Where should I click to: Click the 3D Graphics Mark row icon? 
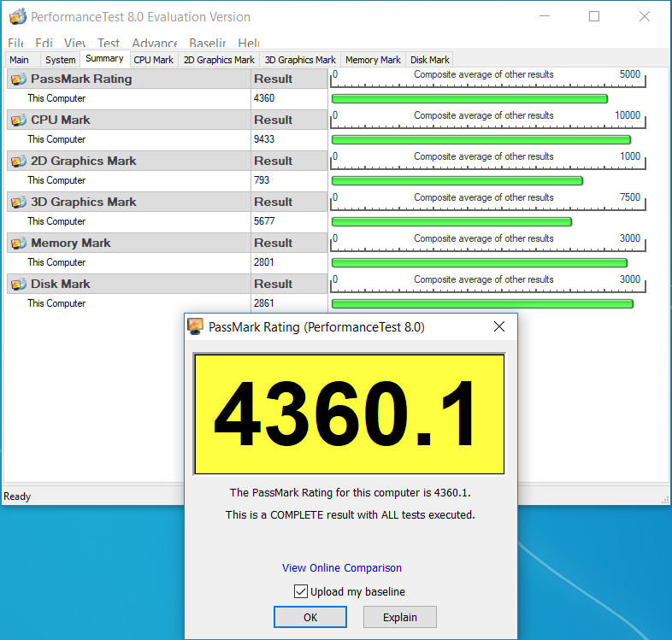pos(19,202)
